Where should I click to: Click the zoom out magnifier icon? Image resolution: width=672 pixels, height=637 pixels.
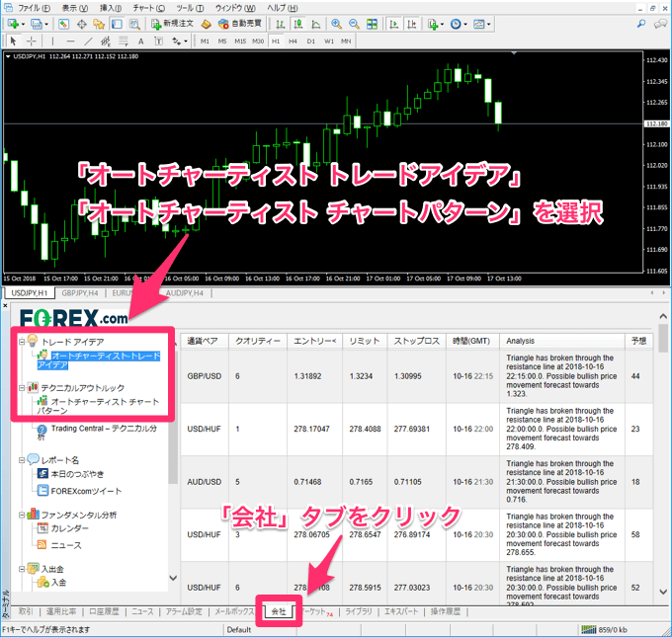tap(354, 24)
